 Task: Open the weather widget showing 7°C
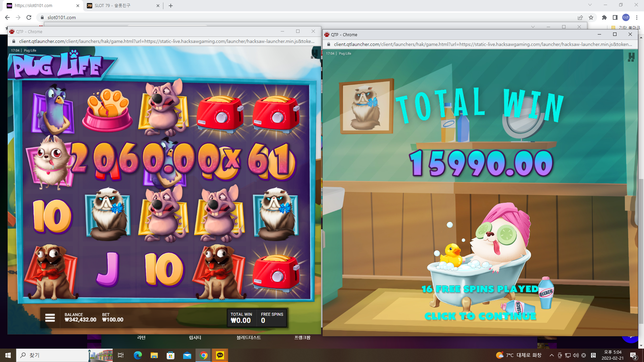click(x=519, y=355)
